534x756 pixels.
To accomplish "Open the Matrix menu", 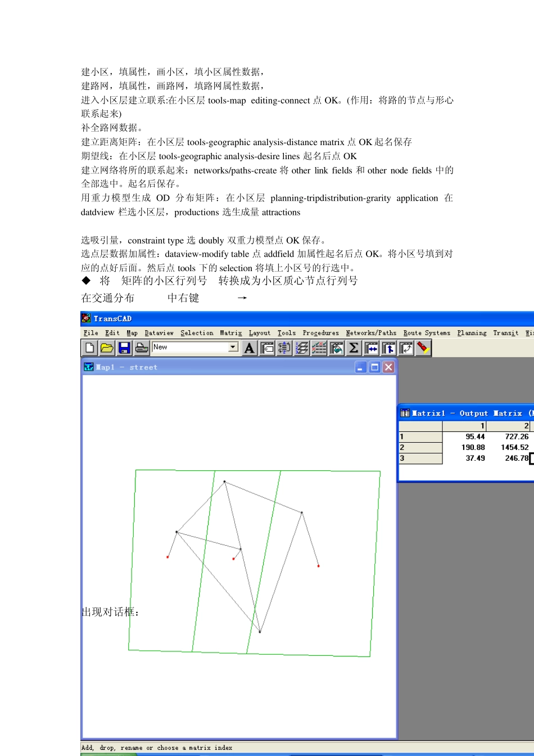I will [x=230, y=333].
